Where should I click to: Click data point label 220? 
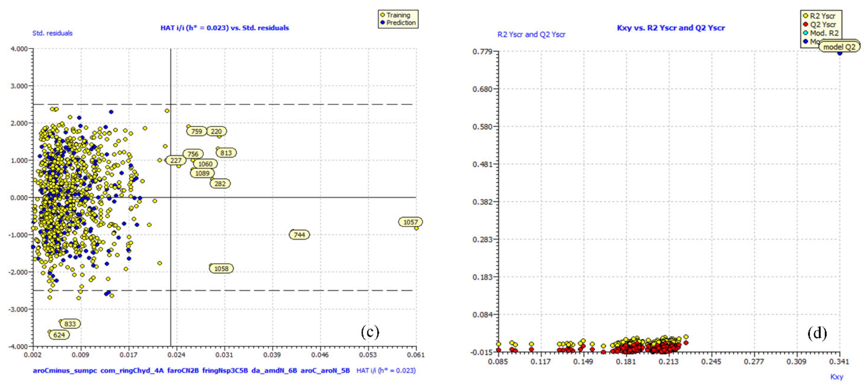[216, 131]
